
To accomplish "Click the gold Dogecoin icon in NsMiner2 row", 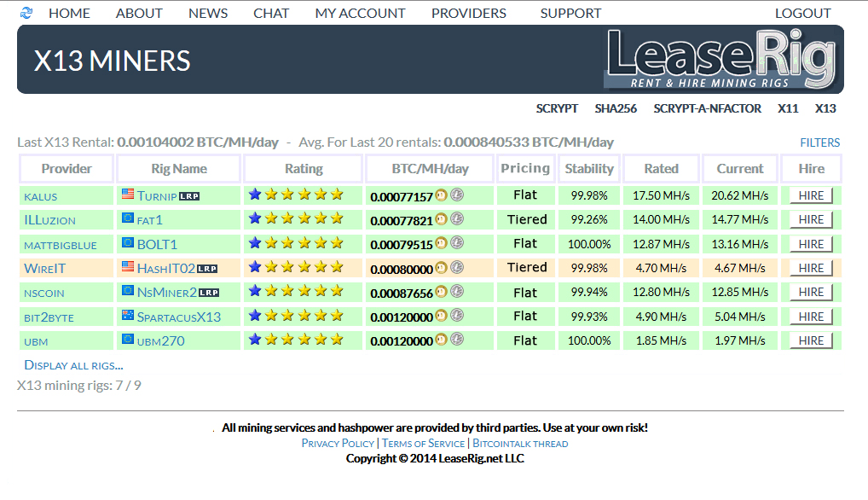I will [x=441, y=291].
